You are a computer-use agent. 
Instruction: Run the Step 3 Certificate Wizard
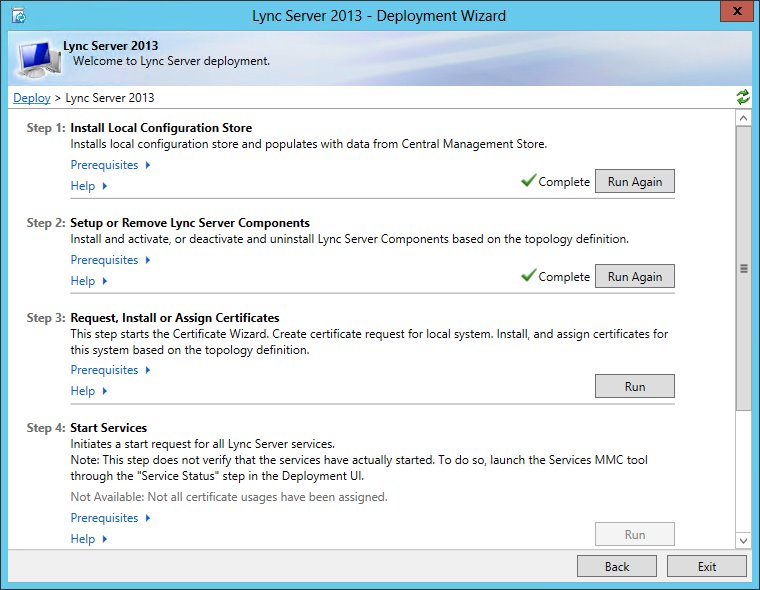pos(634,386)
